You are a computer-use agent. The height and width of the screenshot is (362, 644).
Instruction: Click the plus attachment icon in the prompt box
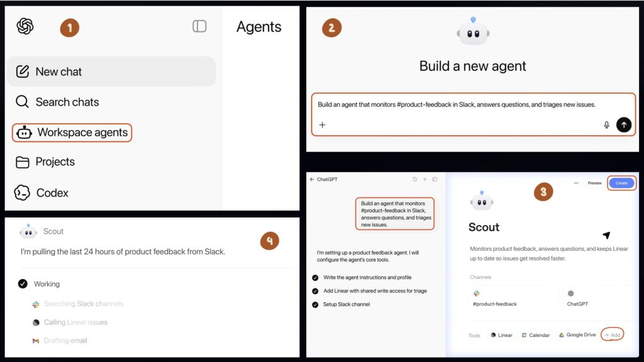point(323,125)
